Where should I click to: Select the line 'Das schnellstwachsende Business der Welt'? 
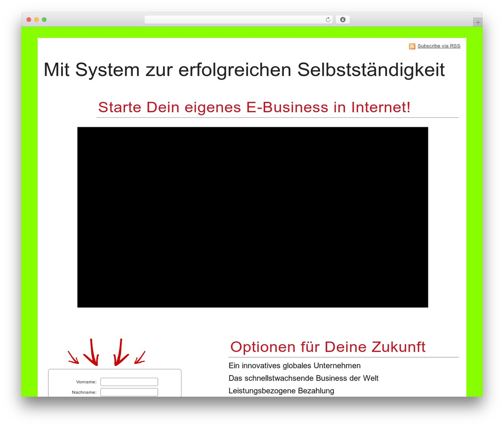(x=304, y=378)
